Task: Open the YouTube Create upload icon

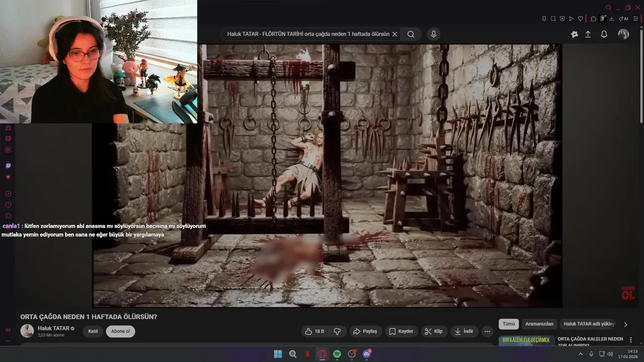Action: (588, 34)
